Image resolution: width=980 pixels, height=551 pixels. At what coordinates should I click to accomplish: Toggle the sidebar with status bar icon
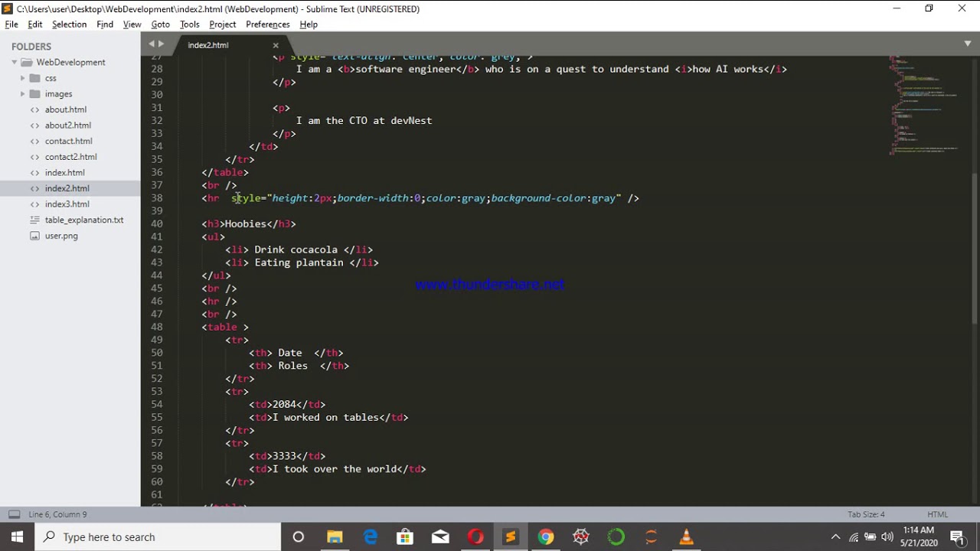(14, 514)
